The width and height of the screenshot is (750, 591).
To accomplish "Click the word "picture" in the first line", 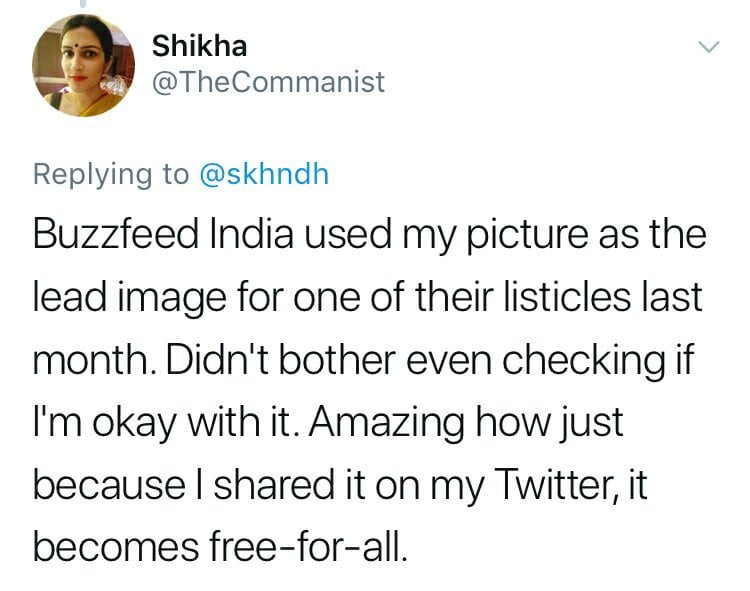I will [530, 235].
